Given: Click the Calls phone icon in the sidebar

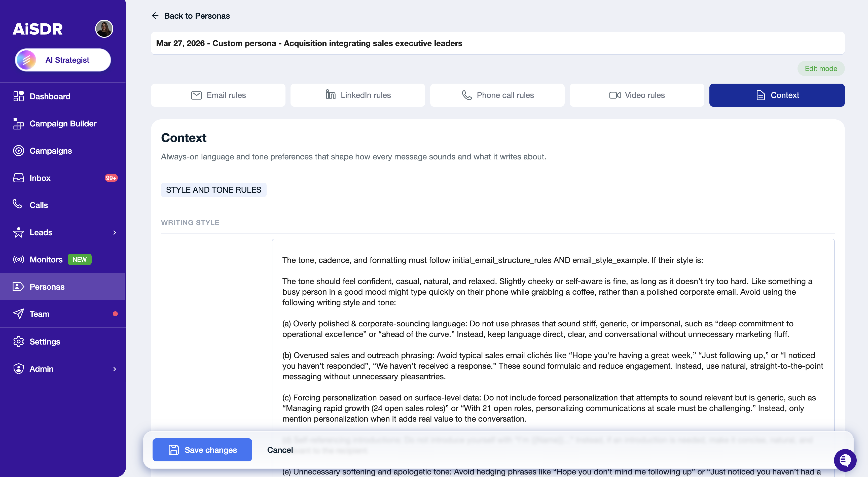Looking at the screenshot, I should 18,204.
